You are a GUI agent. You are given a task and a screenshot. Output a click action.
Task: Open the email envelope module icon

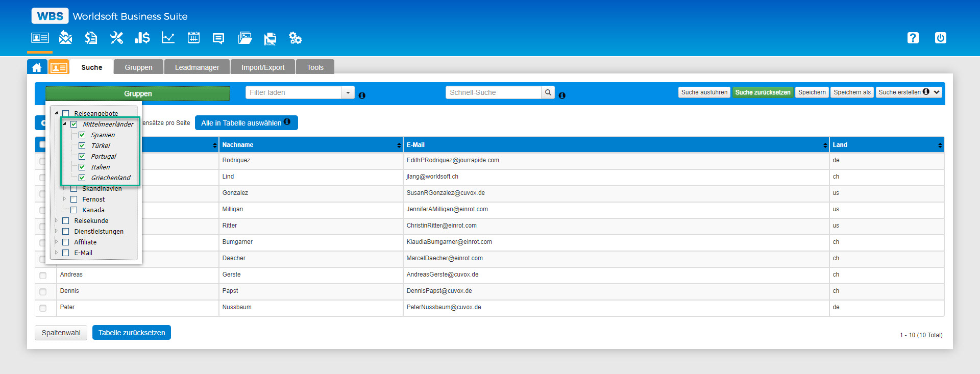pyautogui.click(x=65, y=38)
